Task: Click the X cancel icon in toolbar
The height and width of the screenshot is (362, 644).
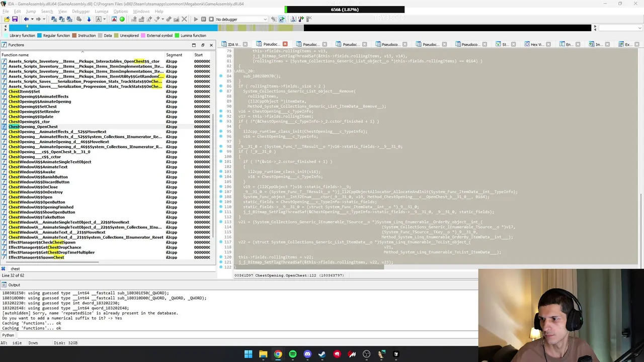Action: pyautogui.click(x=184, y=19)
